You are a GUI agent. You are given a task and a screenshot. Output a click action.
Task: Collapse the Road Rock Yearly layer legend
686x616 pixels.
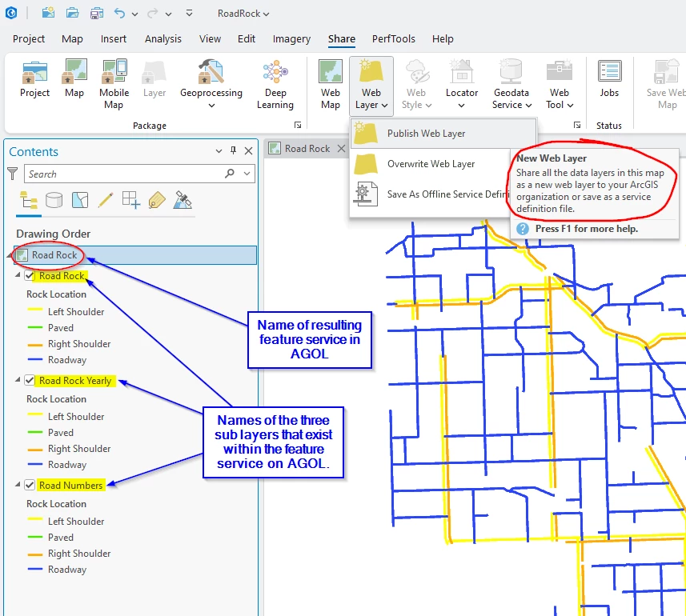coord(18,380)
